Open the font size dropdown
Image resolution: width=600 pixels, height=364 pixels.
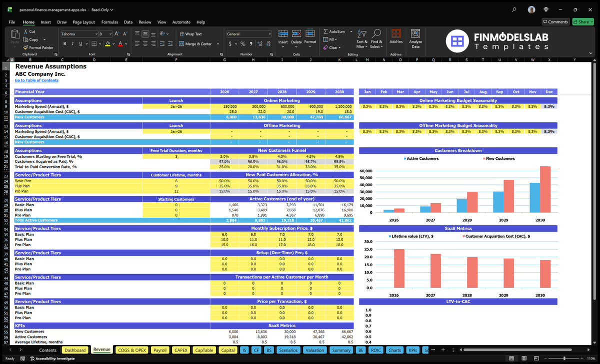[110, 34]
